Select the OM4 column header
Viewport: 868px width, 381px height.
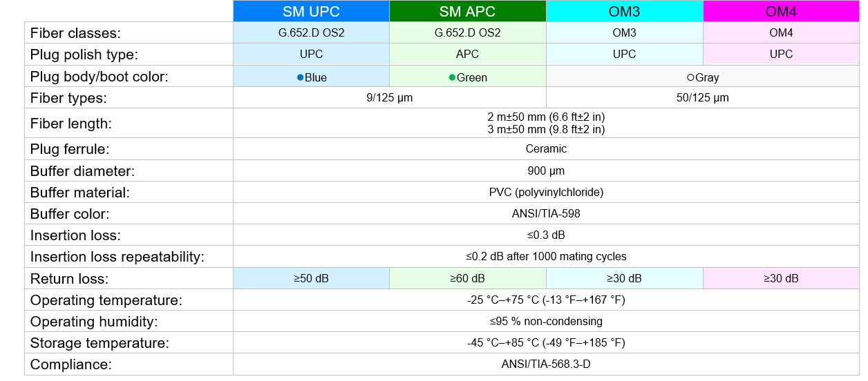pos(782,12)
